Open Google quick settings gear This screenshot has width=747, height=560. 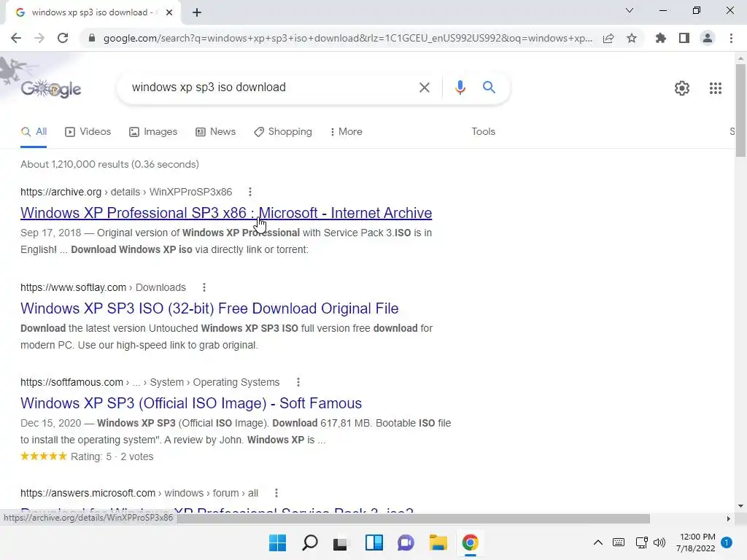[x=682, y=88]
